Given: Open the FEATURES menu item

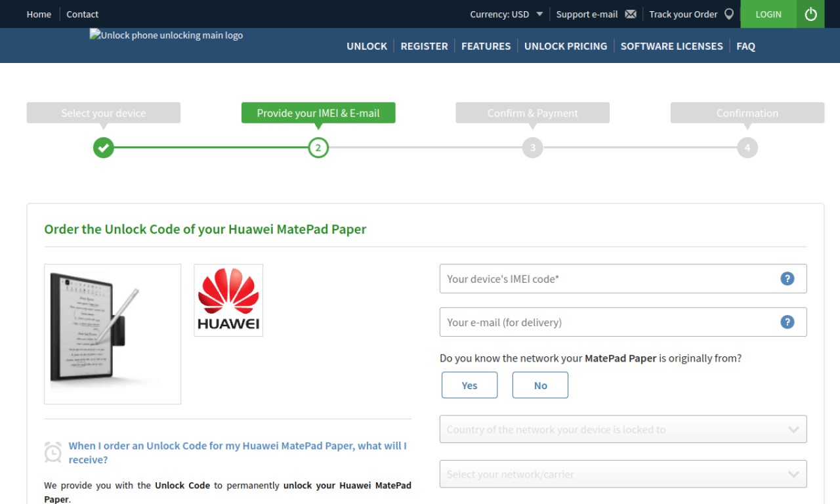Looking at the screenshot, I should 486,46.
